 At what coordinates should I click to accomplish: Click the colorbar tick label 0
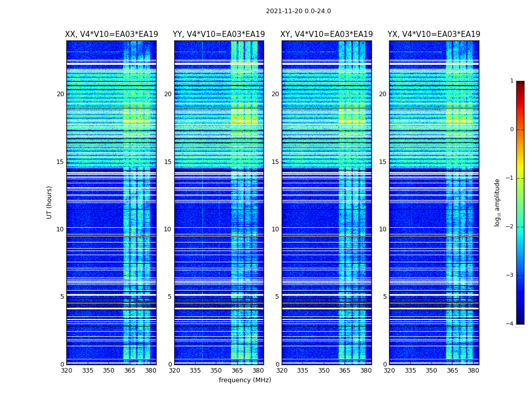pos(512,130)
